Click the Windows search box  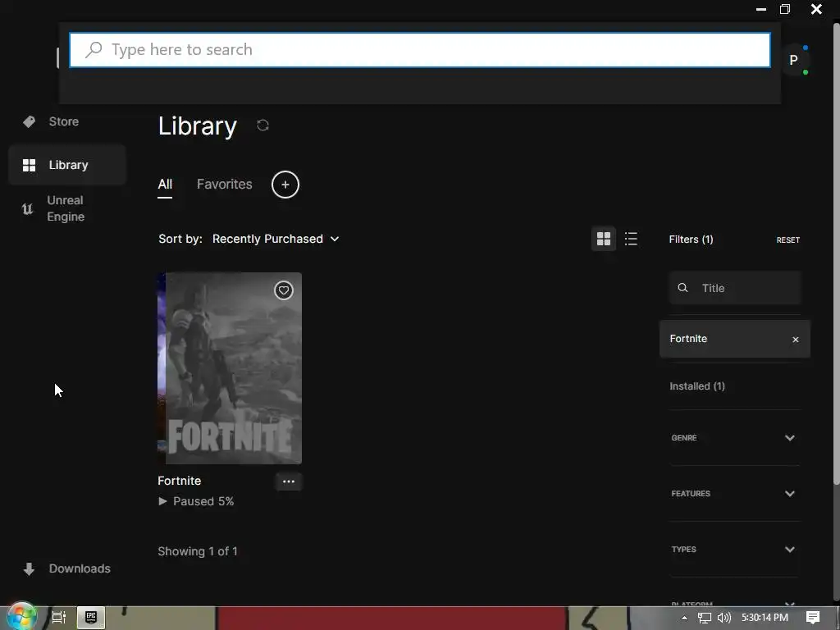click(x=420, y=50)
